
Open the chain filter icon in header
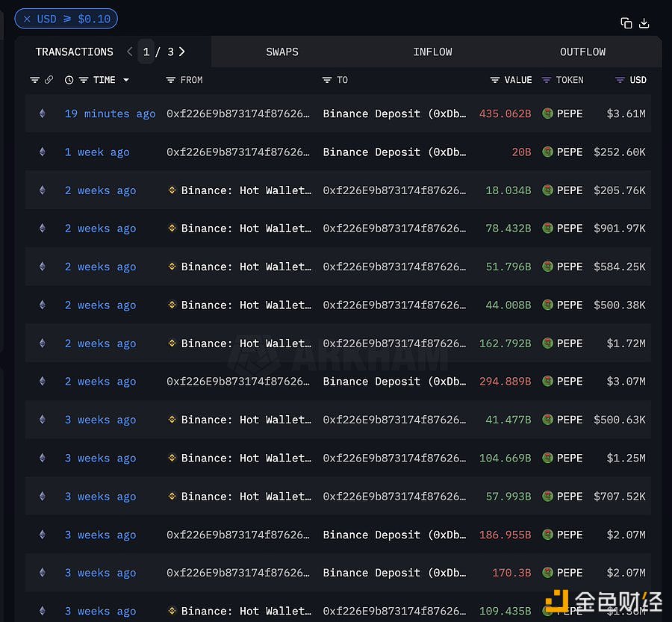click(34, 80)
